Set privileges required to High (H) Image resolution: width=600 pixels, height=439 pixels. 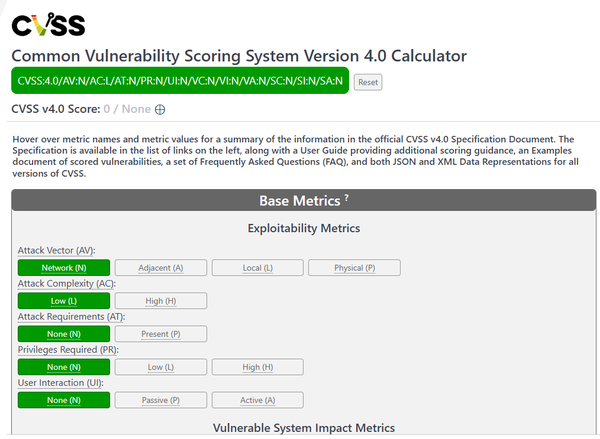pyautogui.click(x=257, y=367)
